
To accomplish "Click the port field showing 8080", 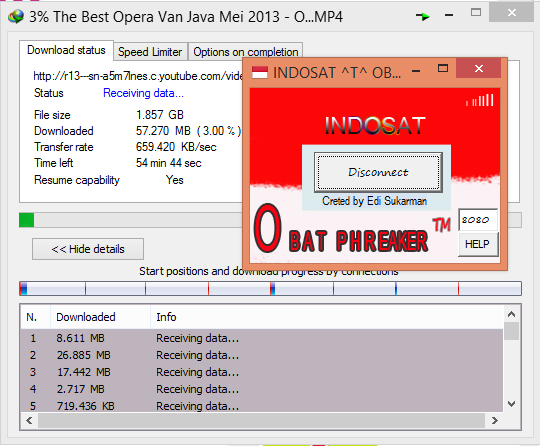I will click(478, 220).
